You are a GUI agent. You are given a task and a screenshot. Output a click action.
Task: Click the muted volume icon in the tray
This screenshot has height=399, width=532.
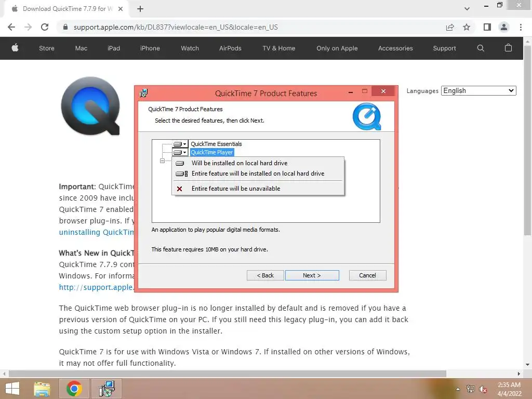pos(483,389)
